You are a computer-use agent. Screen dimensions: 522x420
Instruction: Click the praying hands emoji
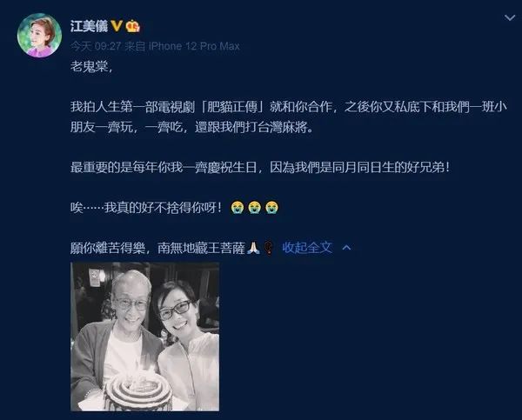[253, 248]
